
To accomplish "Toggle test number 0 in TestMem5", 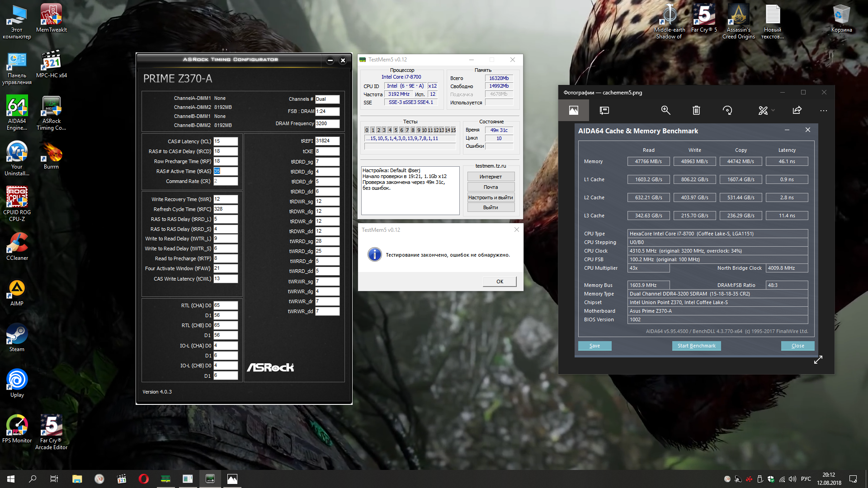I will click(367, 130).
